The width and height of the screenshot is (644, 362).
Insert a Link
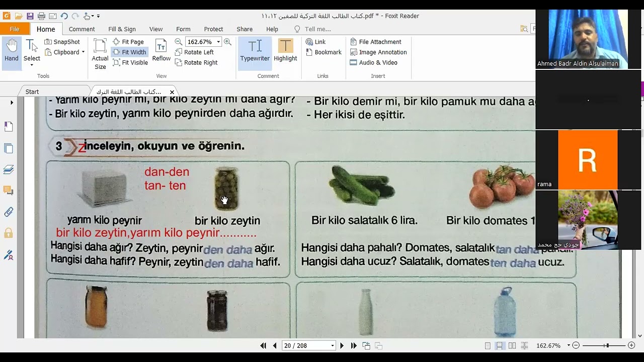click(x=315, y=42)
